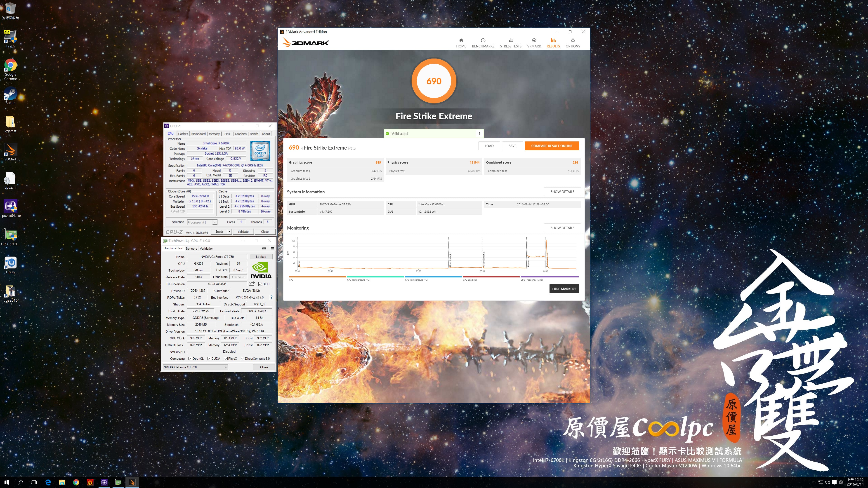Image resolution: width=868 pixels, height=488 pixels.
Task: Open the vga2016 desktop icon
Action: (10, 293)
